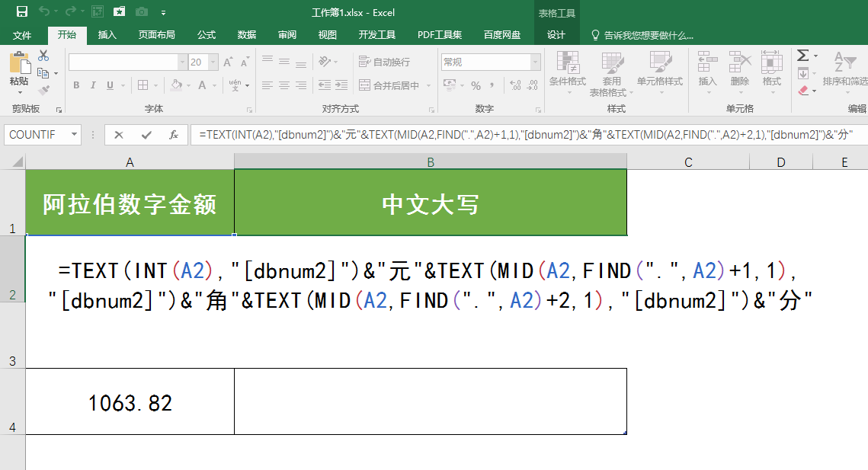Click the camera screenshot icon in title bar
This screenshot has width=868, height=470.
(142, 11)
